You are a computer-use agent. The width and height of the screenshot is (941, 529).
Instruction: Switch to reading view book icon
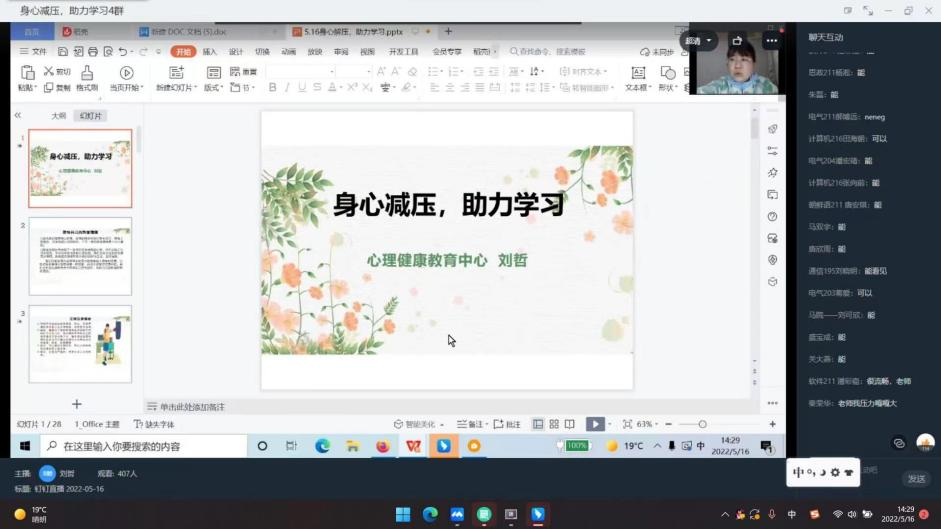tap(570, 424)
